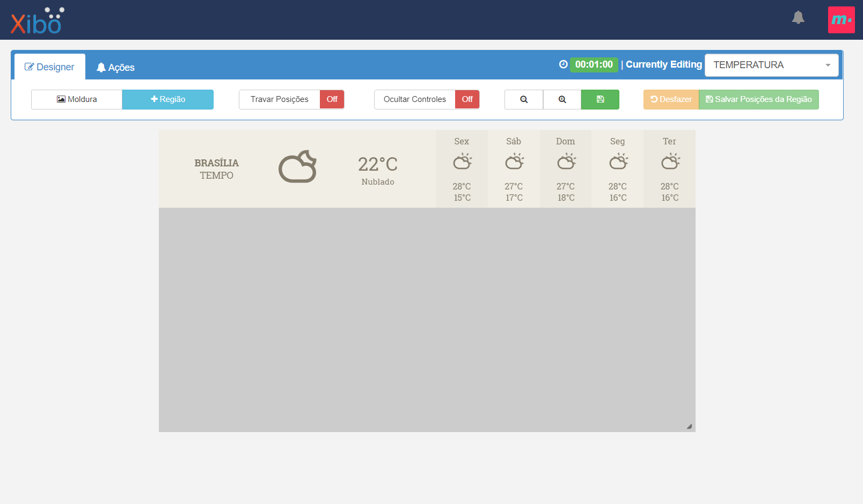
Task: Add a new Região
Action: (168, 99)
